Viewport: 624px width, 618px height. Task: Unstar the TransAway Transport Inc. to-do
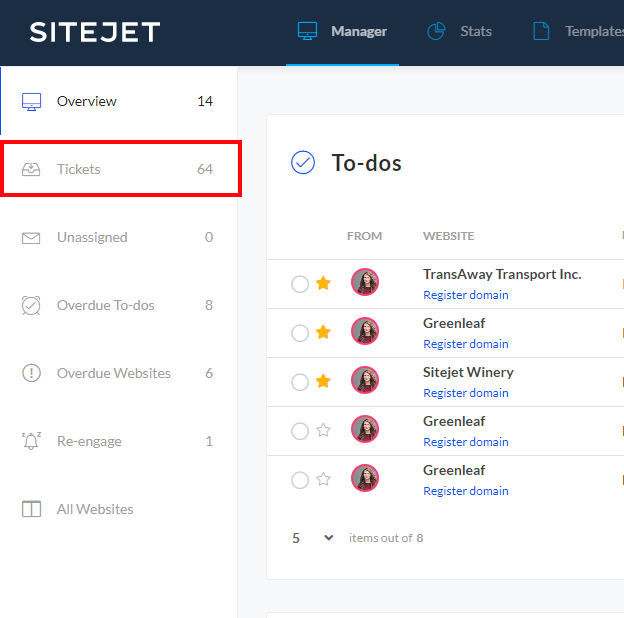323,283
